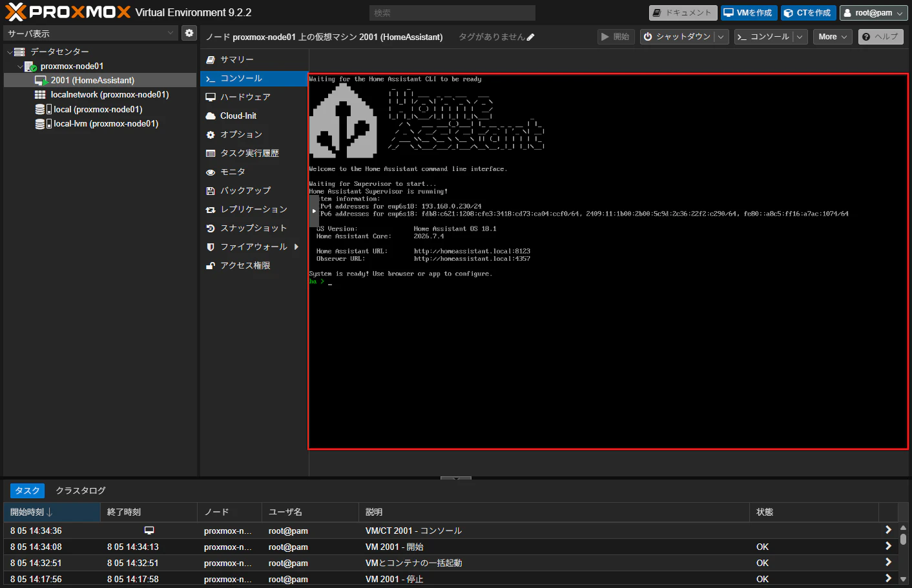
Task: Click the 開始 start button
Action: (616, 37)
